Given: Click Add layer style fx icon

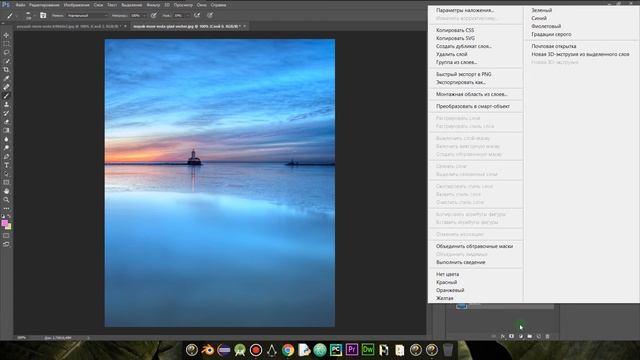Looking at the screenshot, I should click(502, 336).
